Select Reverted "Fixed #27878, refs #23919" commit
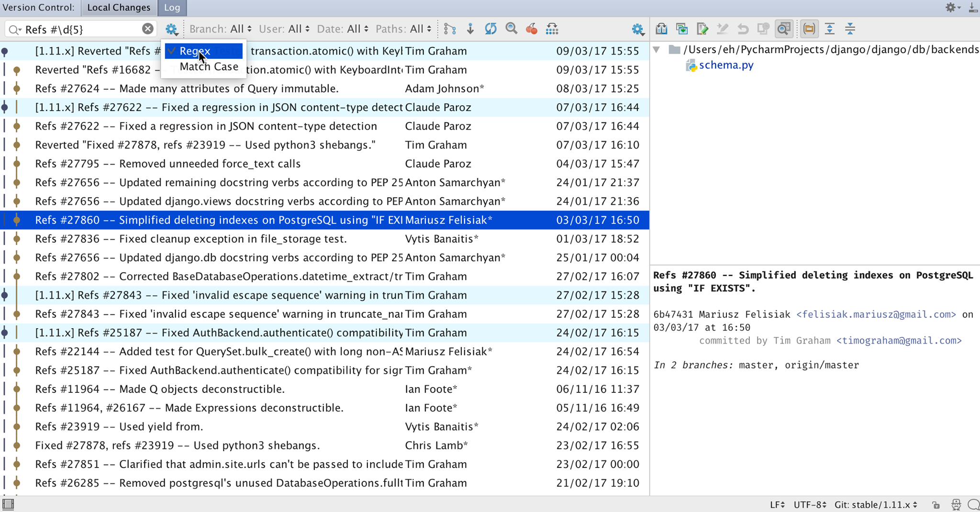This screenshot has height=512, width=980. pos(324,145)
